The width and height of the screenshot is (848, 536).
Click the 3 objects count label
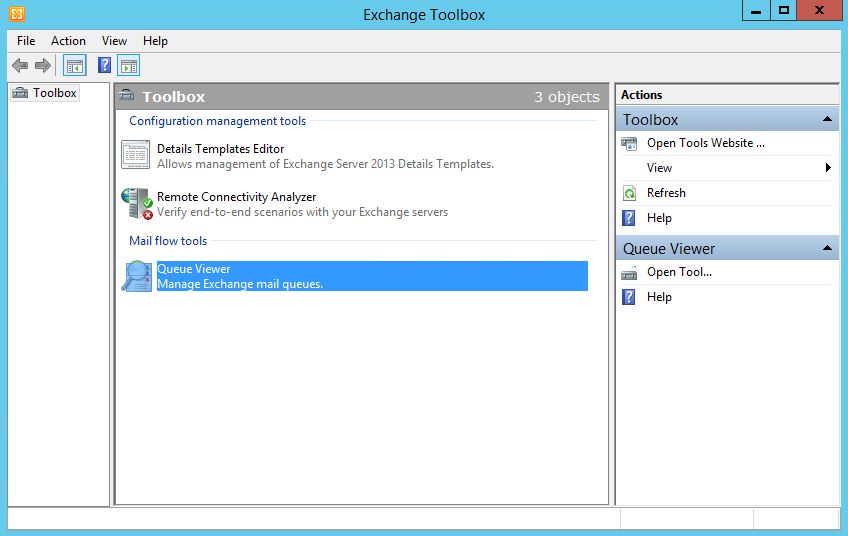tap(567, 97)
